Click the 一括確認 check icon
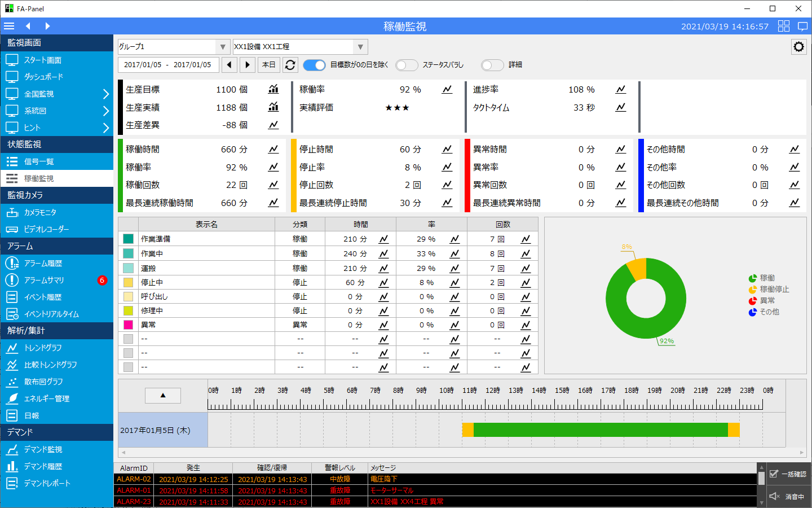The width and height of the screenshot is (812, 508). (774, 474)
